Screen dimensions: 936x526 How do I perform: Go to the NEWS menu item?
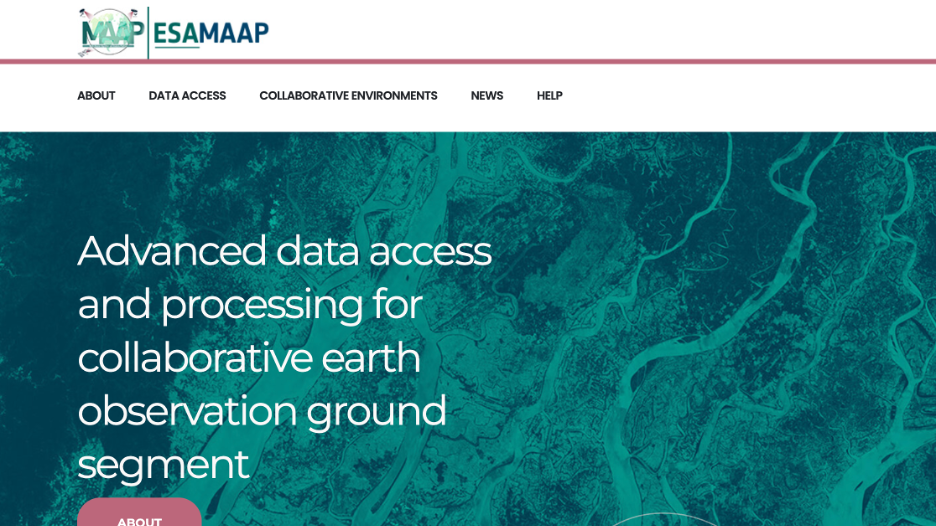487,96
